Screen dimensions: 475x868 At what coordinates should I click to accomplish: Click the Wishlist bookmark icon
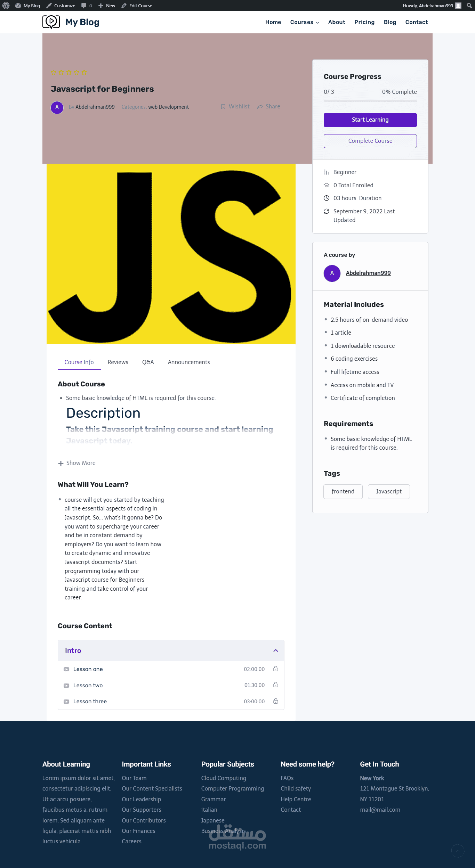223,107
